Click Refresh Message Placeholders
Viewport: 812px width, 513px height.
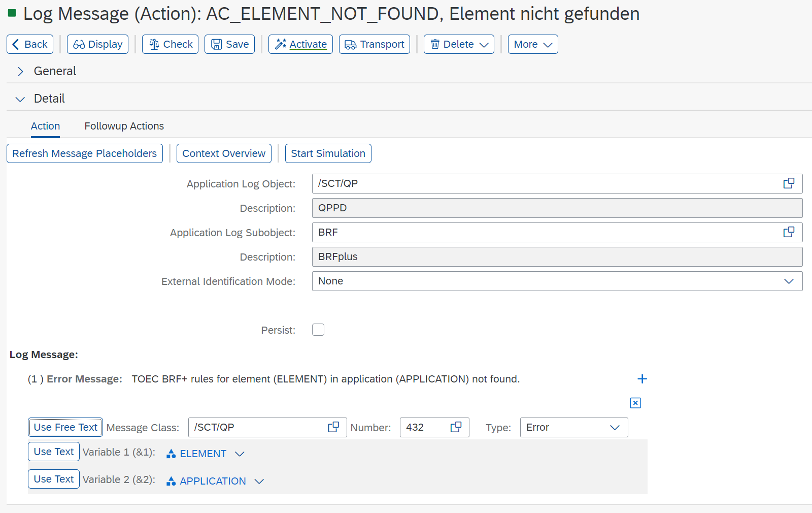coord(85,153)
